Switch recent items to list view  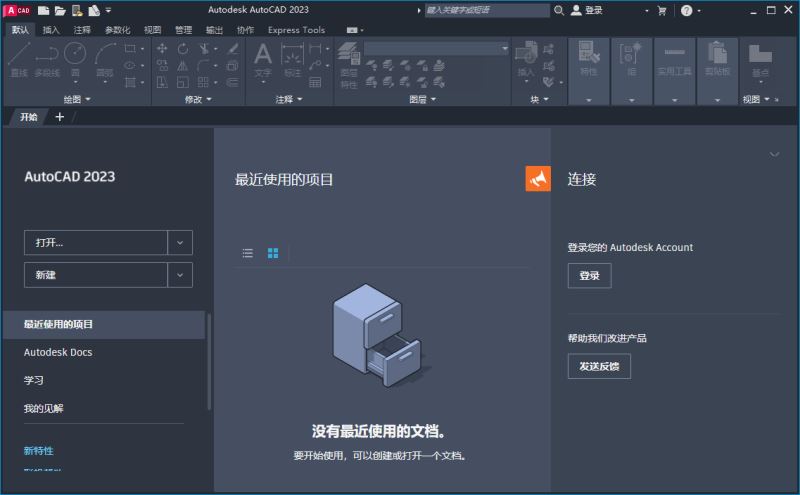coord(247,253)
